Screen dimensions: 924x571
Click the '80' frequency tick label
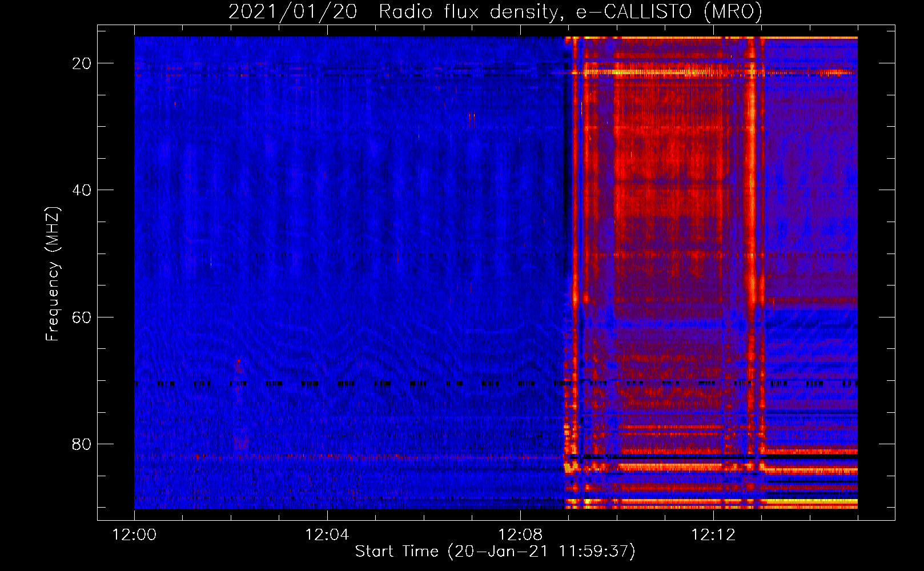(82, 444)
